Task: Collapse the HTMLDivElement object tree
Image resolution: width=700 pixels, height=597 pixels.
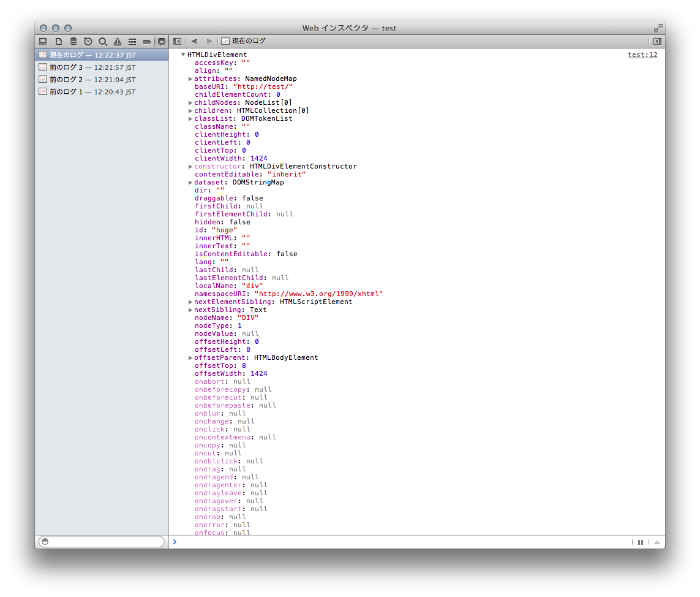Action: [183, 55]
